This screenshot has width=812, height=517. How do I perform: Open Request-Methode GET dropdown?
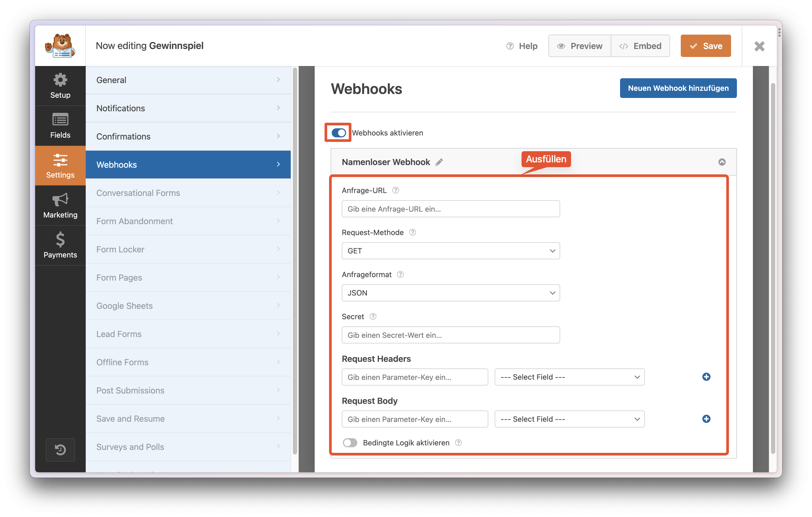click(x=450, y=251)
